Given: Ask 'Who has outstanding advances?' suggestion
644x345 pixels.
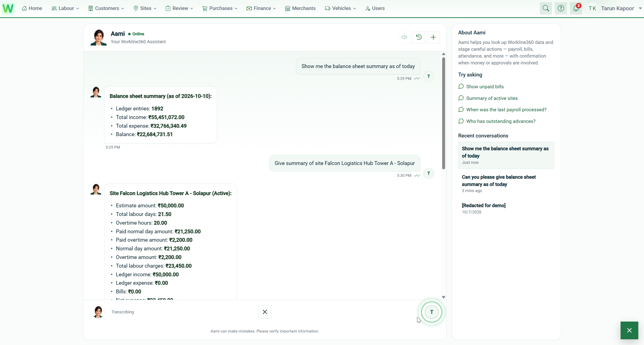Looking at the screenshot, I should pyautogui.click(x=497, y=121).
